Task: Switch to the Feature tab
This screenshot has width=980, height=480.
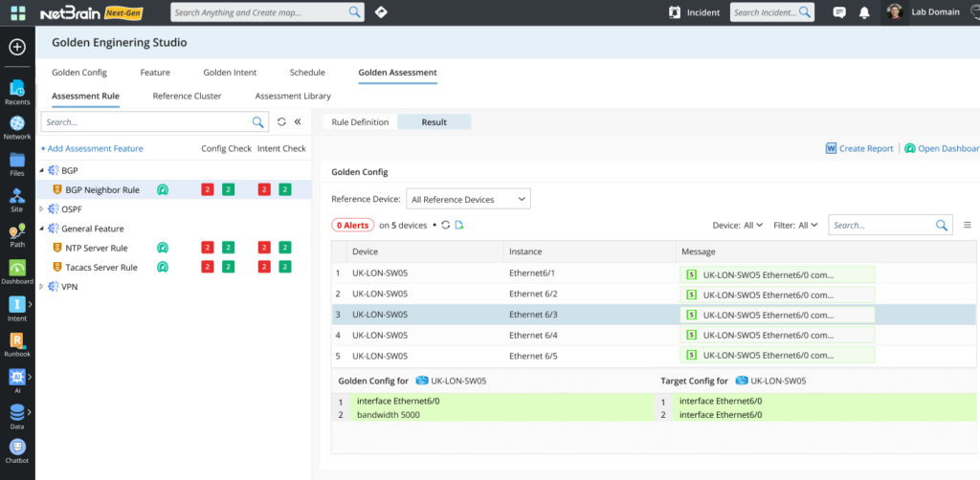Action: click(x=155, y=73)
